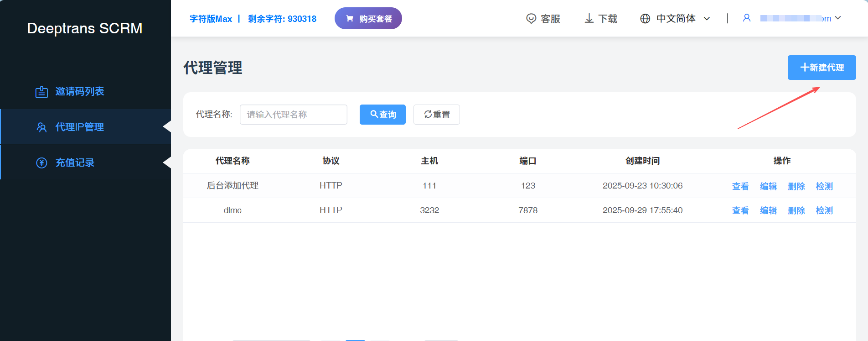The image size is (868, 341).
Task: Click the globe language icon
Action: [x=645, y=19]
